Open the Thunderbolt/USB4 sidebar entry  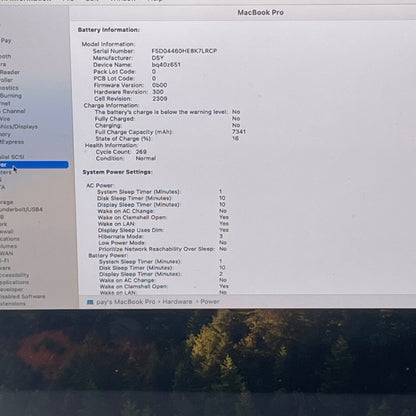(21, 210)
